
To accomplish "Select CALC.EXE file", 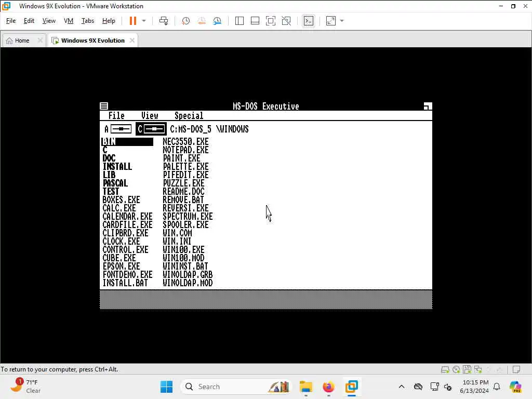I will coord(119,208).
